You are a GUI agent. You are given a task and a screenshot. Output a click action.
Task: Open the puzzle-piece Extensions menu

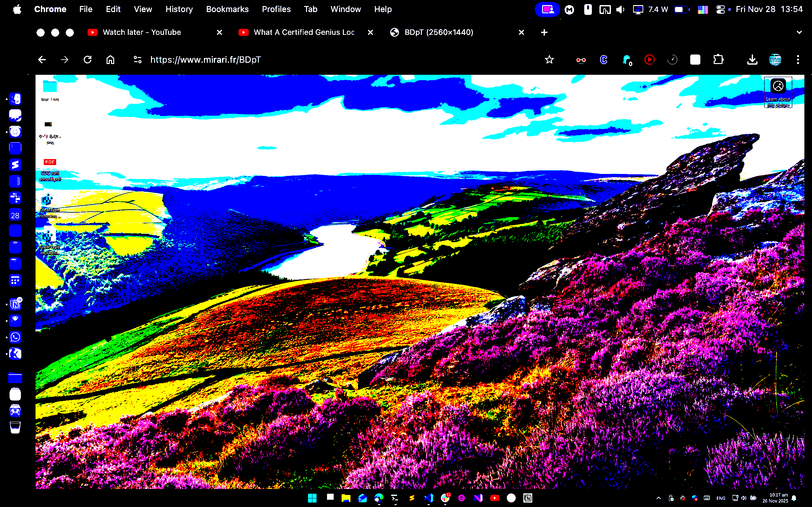(x=718, y=60)
